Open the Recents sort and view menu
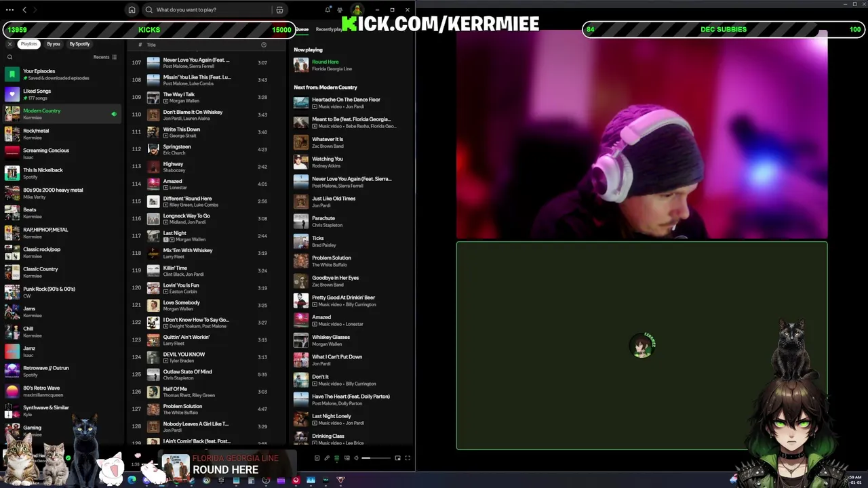This screenshot has height=488, width=868. click(106, 57)
